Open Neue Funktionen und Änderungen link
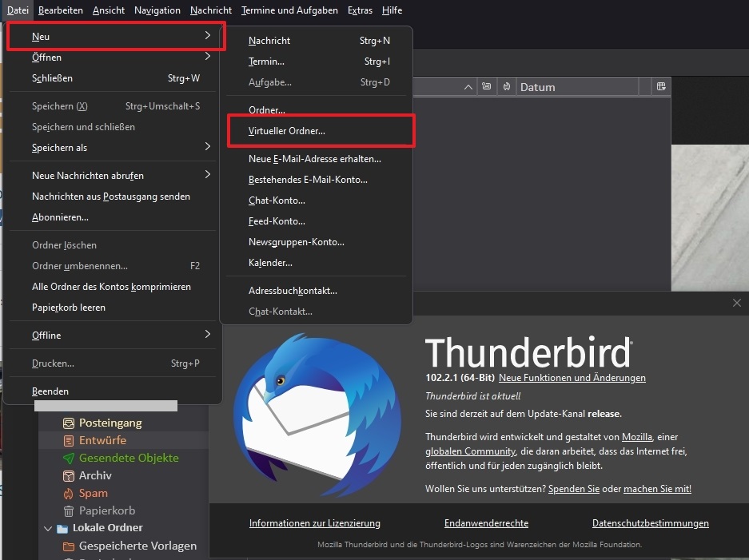This screenshot has width=749, height=560. pos(572,378)
